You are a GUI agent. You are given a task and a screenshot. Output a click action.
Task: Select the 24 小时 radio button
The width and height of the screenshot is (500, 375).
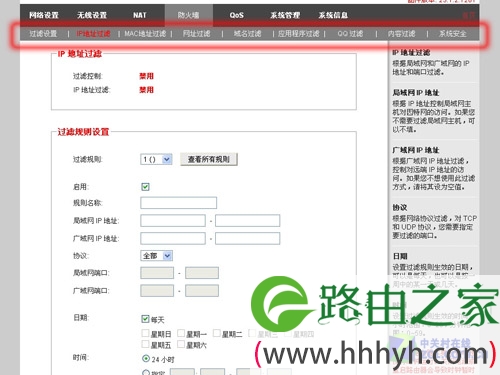pyautogui.click(x=146, y=359)
